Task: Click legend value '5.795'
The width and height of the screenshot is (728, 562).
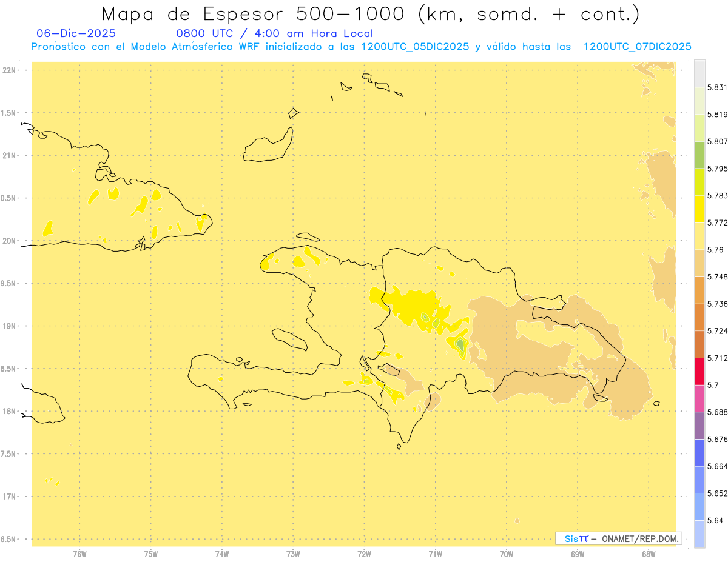Action: (x=718, y=169)
